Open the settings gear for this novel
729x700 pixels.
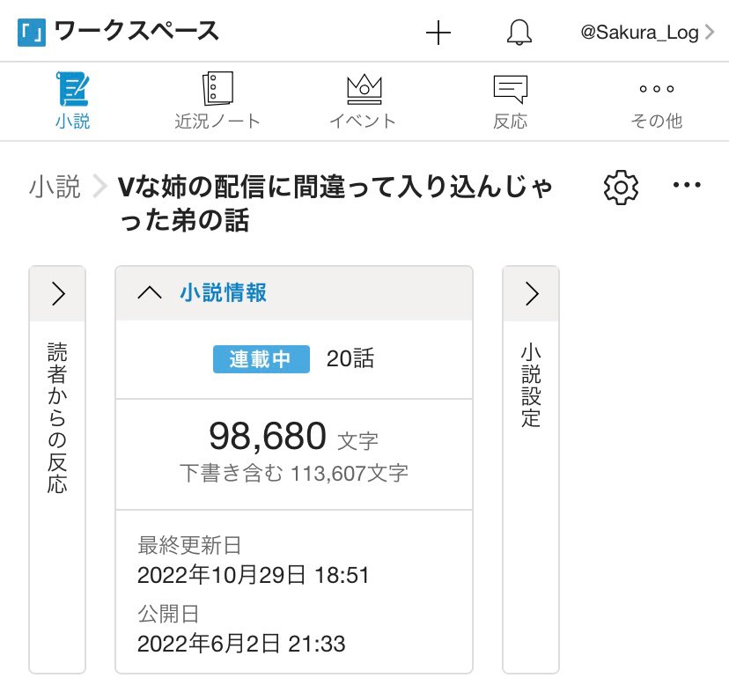point(621,188)
